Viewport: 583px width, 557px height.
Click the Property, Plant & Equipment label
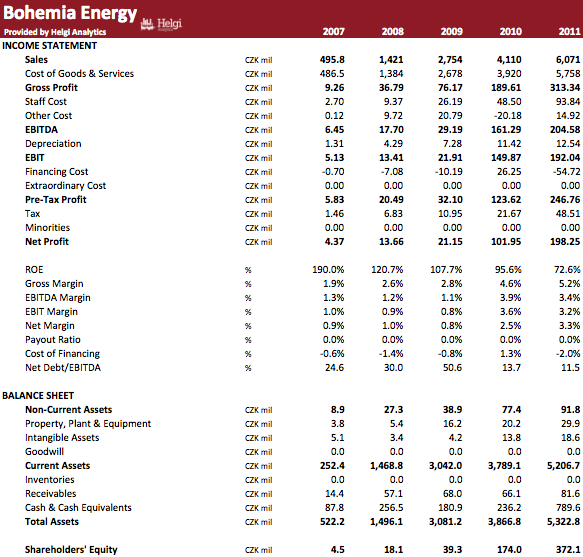(x=88, y=424)
